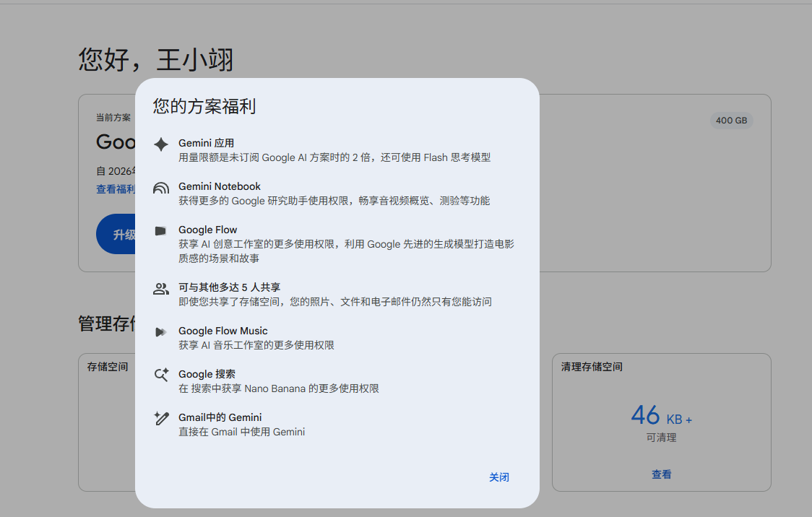Screen dimensions: 812x517
Task: Click the Gemini Notebook arc icon
Action: [161, 188]
